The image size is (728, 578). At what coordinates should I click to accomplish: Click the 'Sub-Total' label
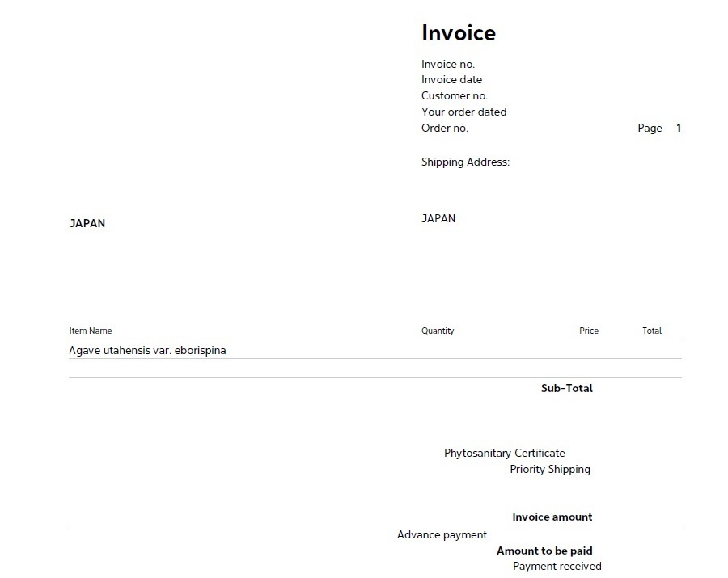[567, 388]
